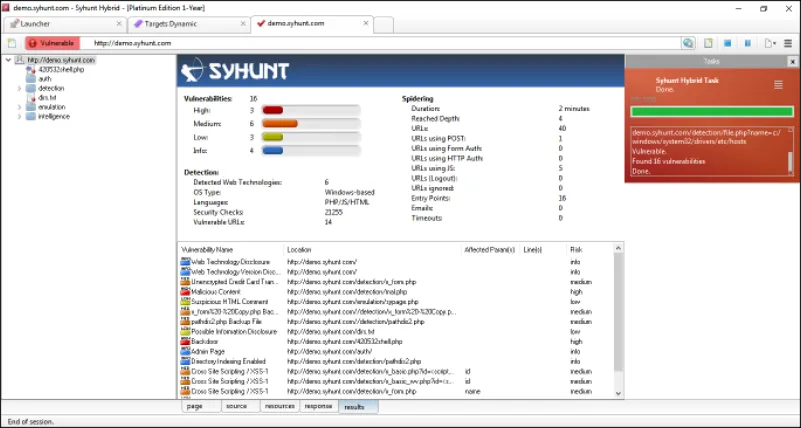The height and width of the screenshot is (428, 801).
Task: Switch to the page bottom tab
Action: coord(201,407)
